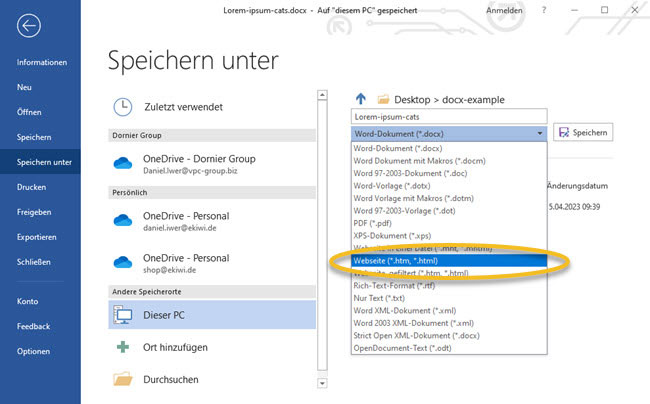Viewport: 650px width, 404px height.
Task: Click the docx-example breadcrumb folder
Action: point(473,99)
